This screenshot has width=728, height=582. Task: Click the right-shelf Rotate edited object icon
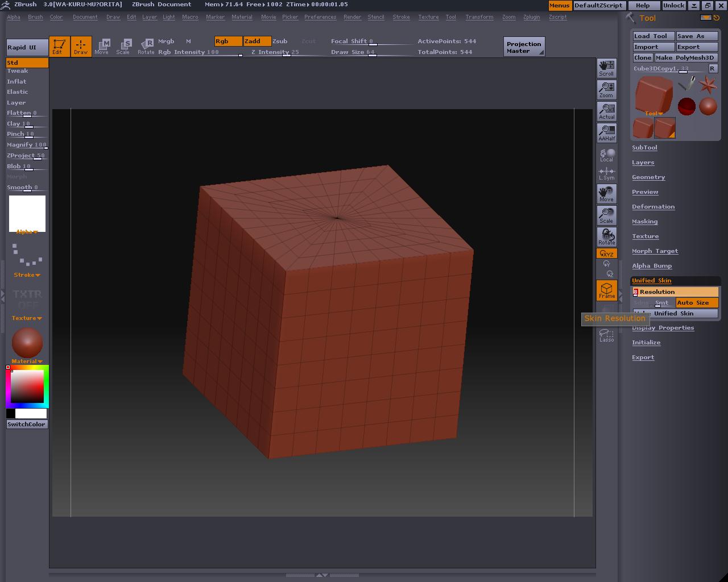(x=606, y=237)
